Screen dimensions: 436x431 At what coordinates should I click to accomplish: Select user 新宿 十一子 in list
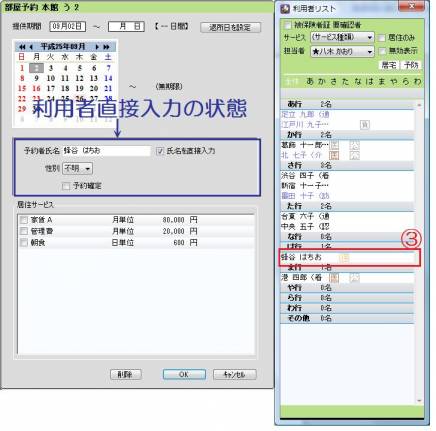347,186
